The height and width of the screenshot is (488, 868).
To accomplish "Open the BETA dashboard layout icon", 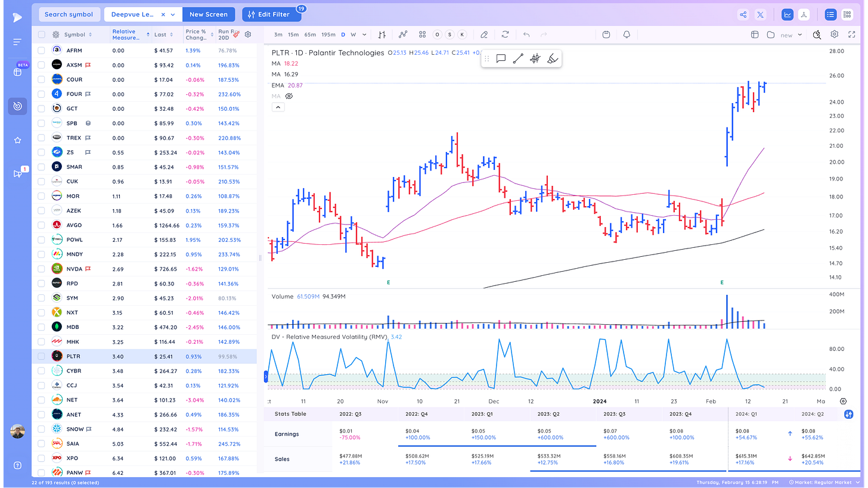I will pos(17,72).
